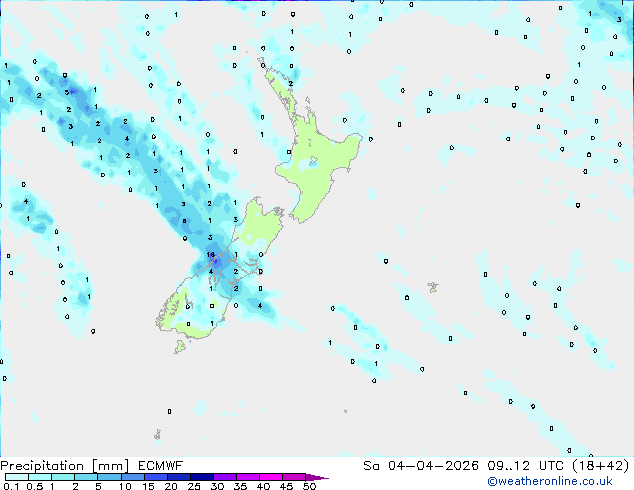Click the '(18+42)' forecast run label

click(x=601, y=466)
